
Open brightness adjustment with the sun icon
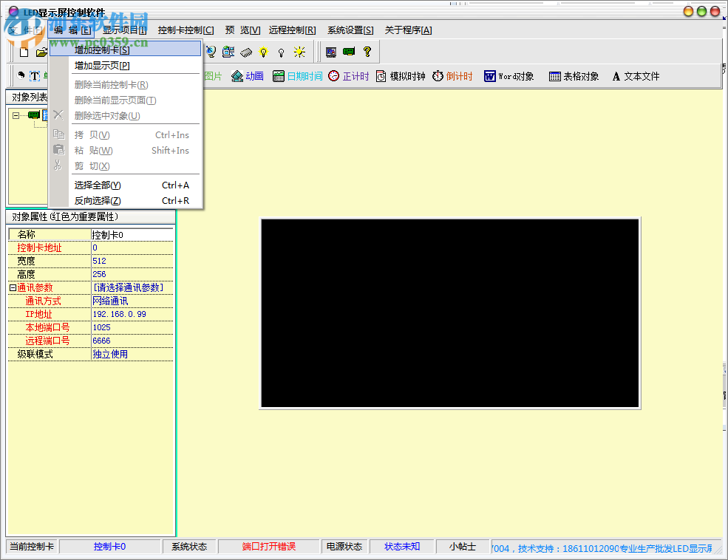[300, 51]
